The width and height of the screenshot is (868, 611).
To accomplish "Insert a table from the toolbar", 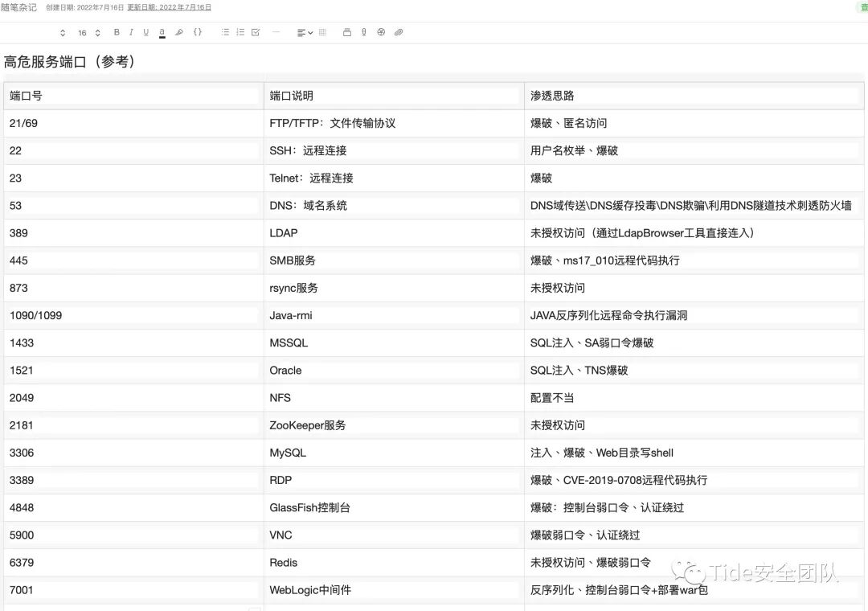I will tap(323, 32).
